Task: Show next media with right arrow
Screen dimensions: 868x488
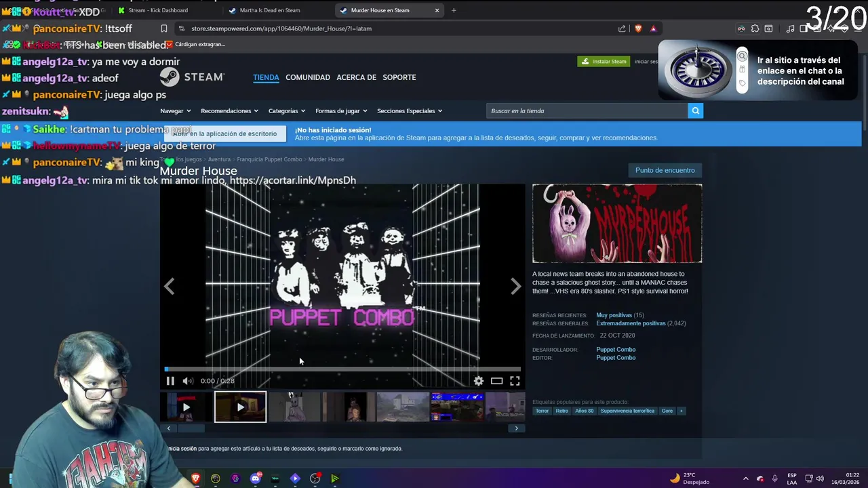Action: click(x=516, y=287)
